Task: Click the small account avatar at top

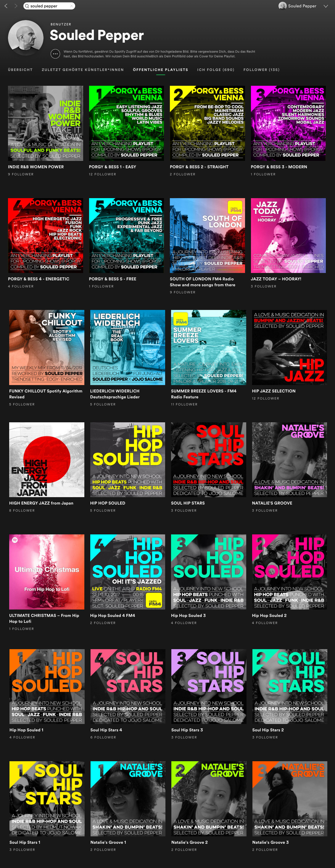Action: click(x=282, y=6)
